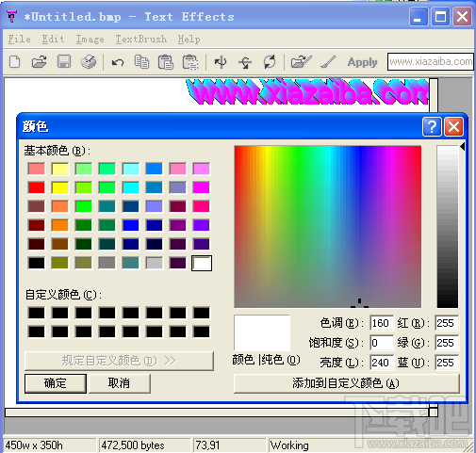Close the Color dialog with red X
The image size is (476, 453).
(x=453, y=127)
